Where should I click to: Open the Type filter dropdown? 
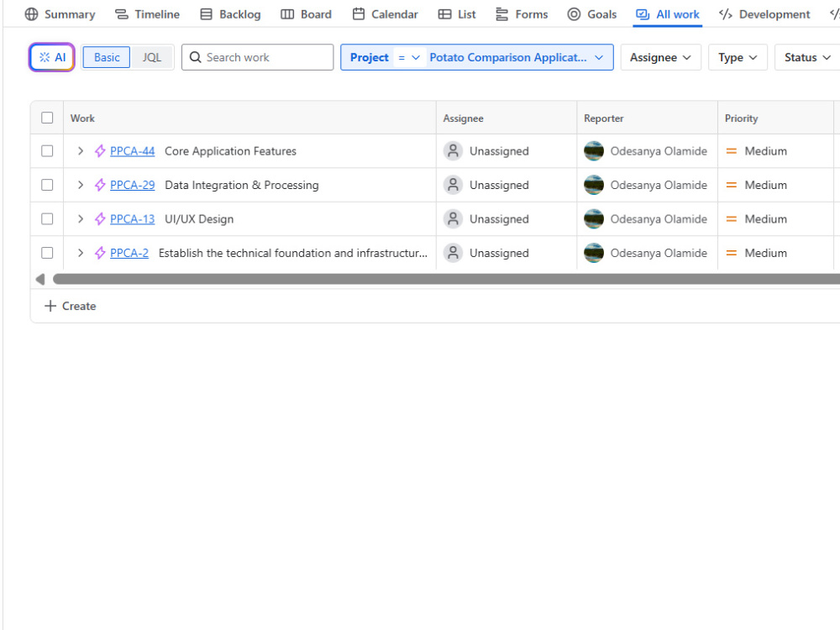[x=738, y=57]
